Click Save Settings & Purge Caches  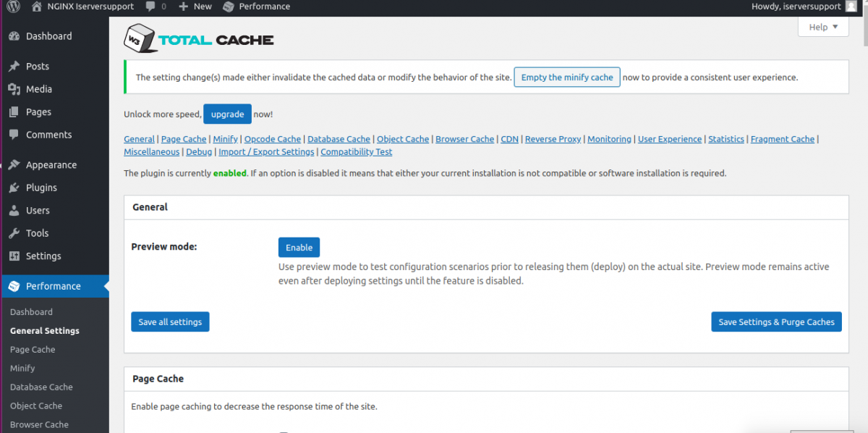pos(776,321)
